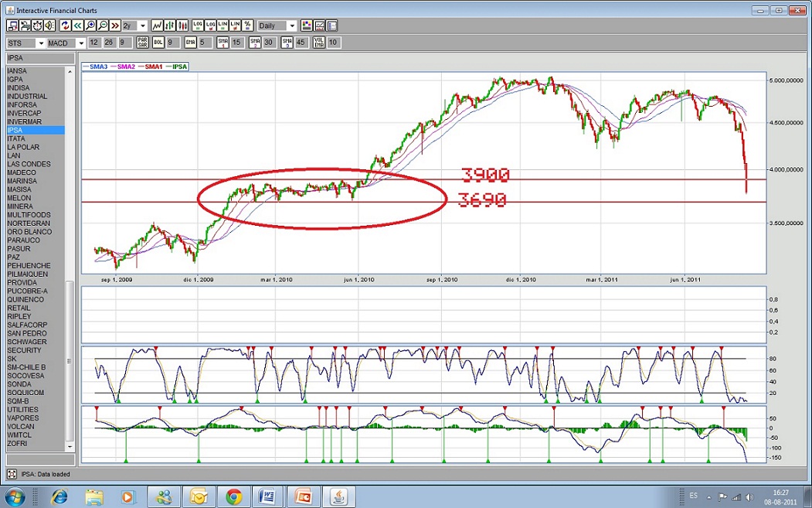Click the SMA 3 period field showing 45
Viewport: 812px width, 508px height.
point(301,43)
